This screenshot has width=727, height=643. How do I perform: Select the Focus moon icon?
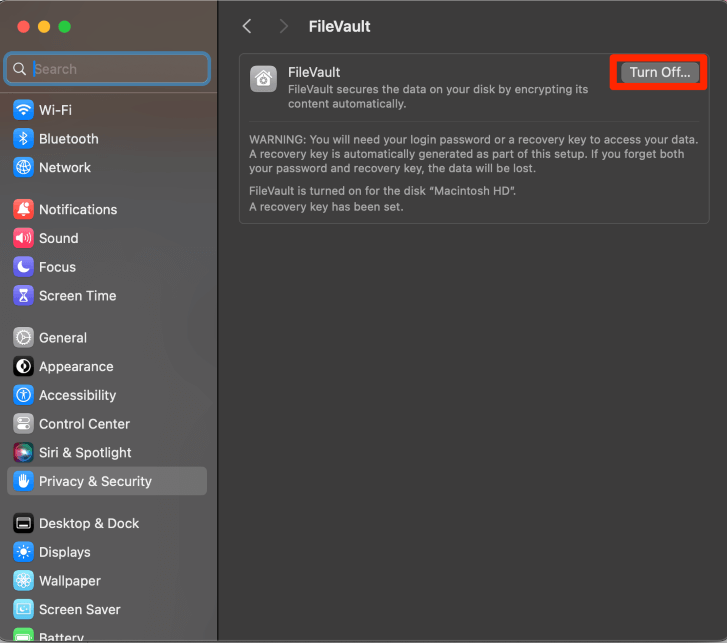pos(23,267)
